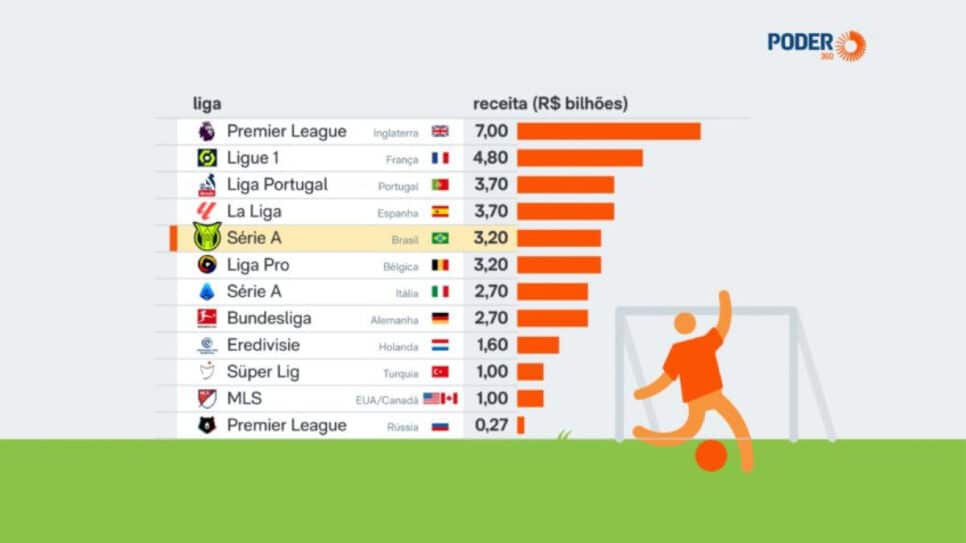Screen dimensions: 966x543
Task: Click the Premier League 7,00 bar
Action: tap(608, 131)
